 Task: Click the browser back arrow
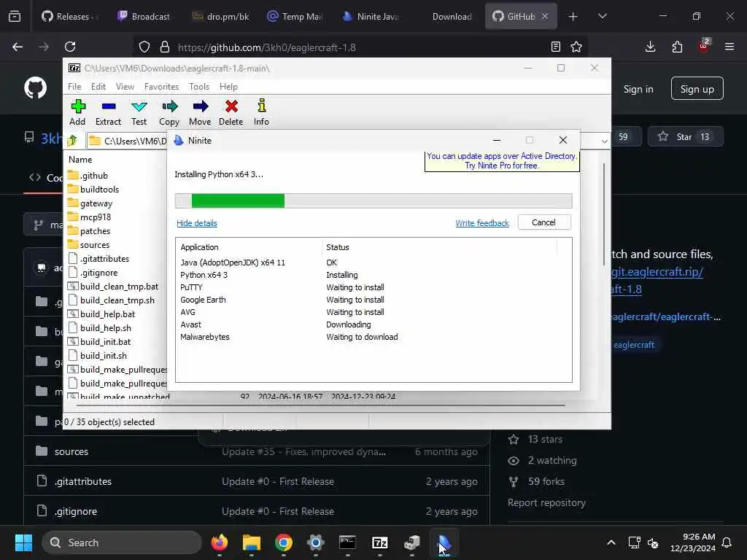click(x=18, y=47)
